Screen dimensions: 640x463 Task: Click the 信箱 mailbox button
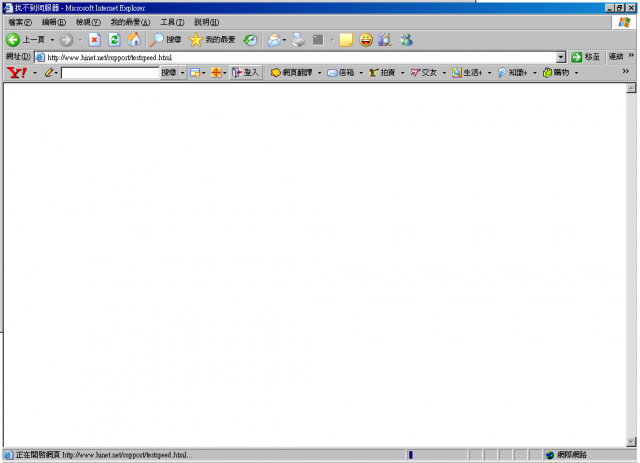click(340, 73)
